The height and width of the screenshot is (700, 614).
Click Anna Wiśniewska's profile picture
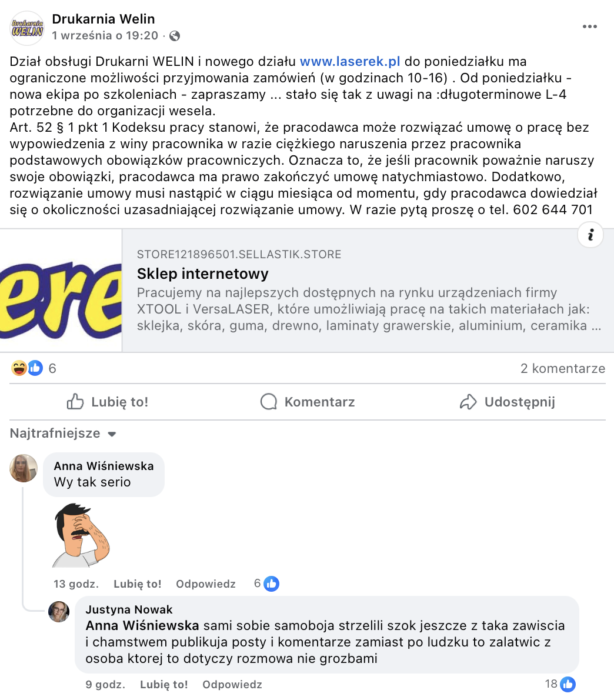[x=24, y=468]
